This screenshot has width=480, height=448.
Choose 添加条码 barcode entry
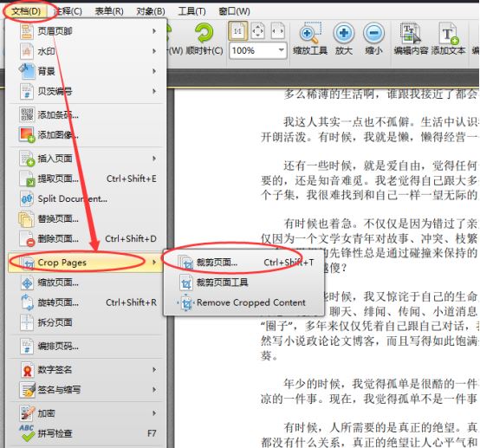(x=85, y=115)
